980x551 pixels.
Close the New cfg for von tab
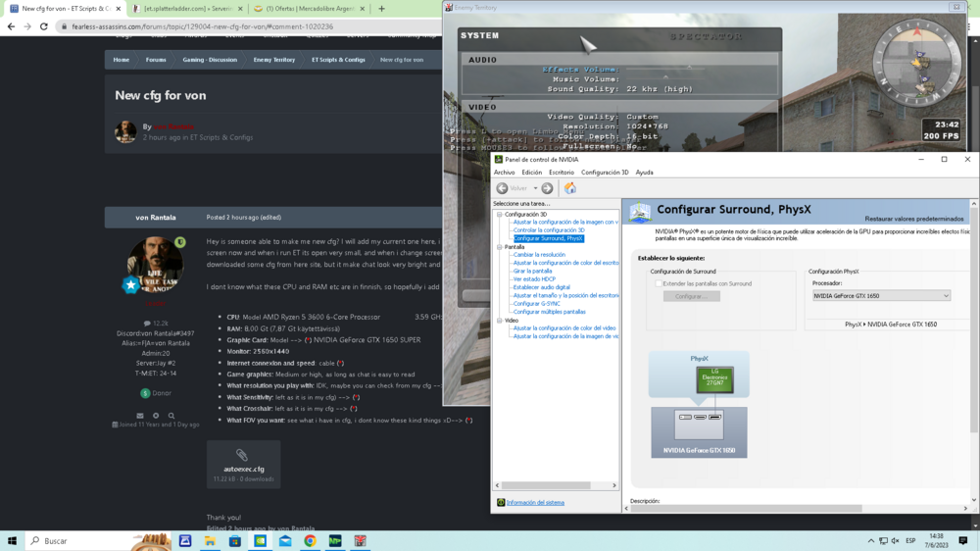click(119, 9)
